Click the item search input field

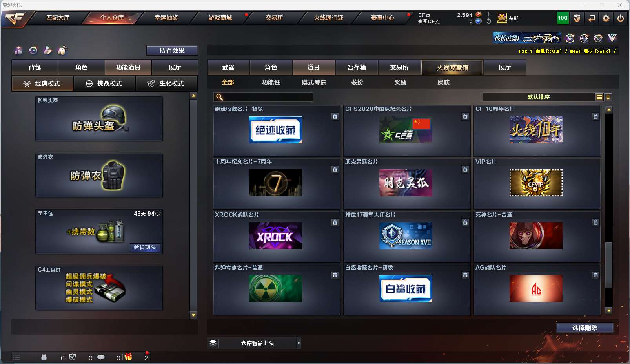pos(263,97)
